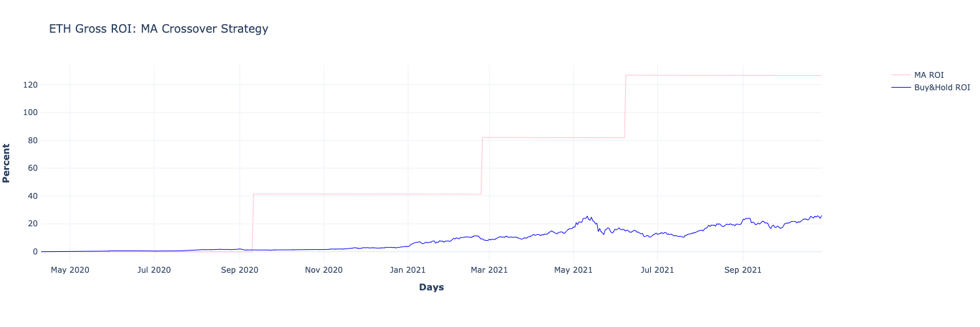Image resolution: width=980 pixels, height=327 pixels.
Task: Click the pink MA ROI legend line
Action: tap(901, 75)
